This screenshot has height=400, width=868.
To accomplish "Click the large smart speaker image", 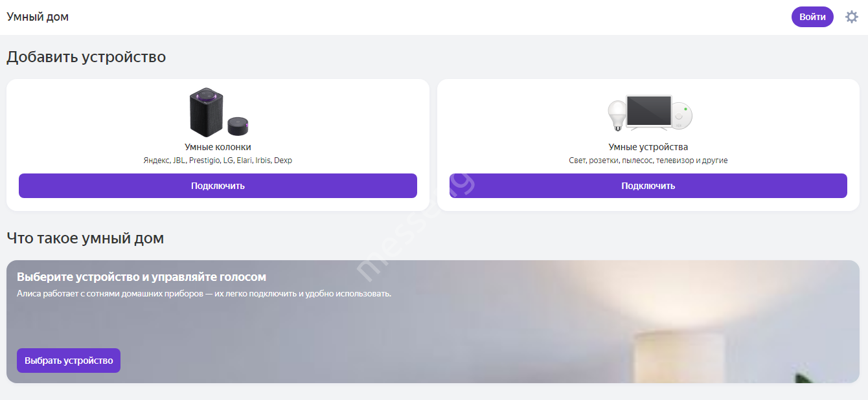I will click(x=207, y=112).
